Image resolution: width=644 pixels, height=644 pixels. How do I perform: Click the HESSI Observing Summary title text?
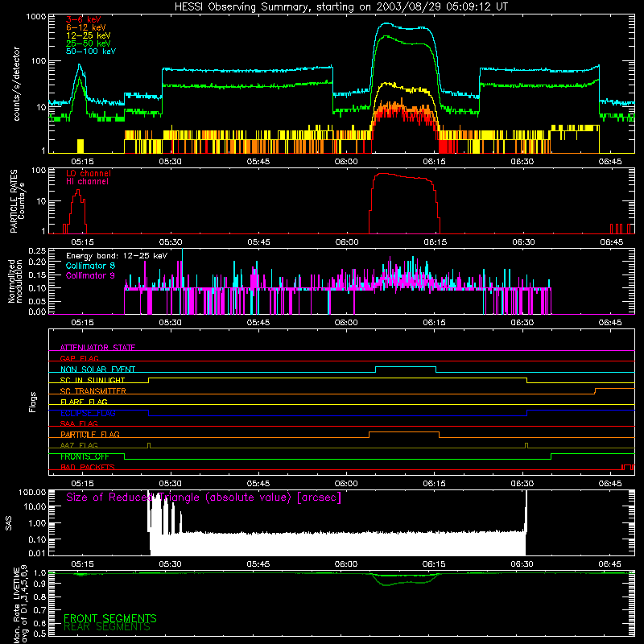[x=341, y=7]
